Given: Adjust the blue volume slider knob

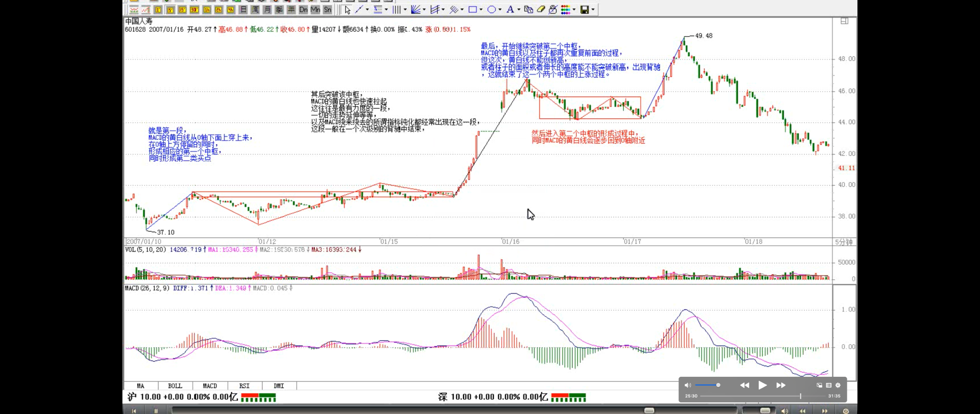Looking at the screenshot, I should click(718, 385).
